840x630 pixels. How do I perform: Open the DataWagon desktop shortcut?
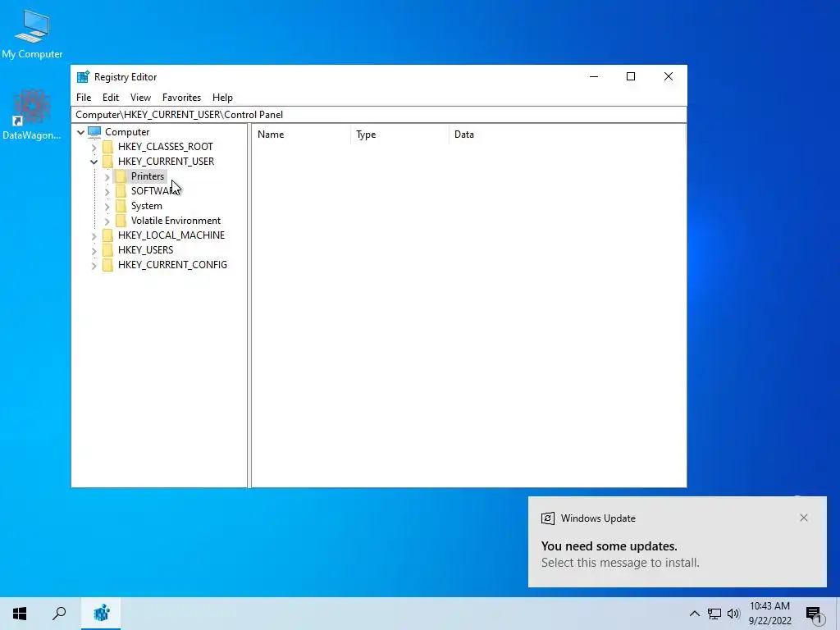pyautogui.click(x=32, y=114)
